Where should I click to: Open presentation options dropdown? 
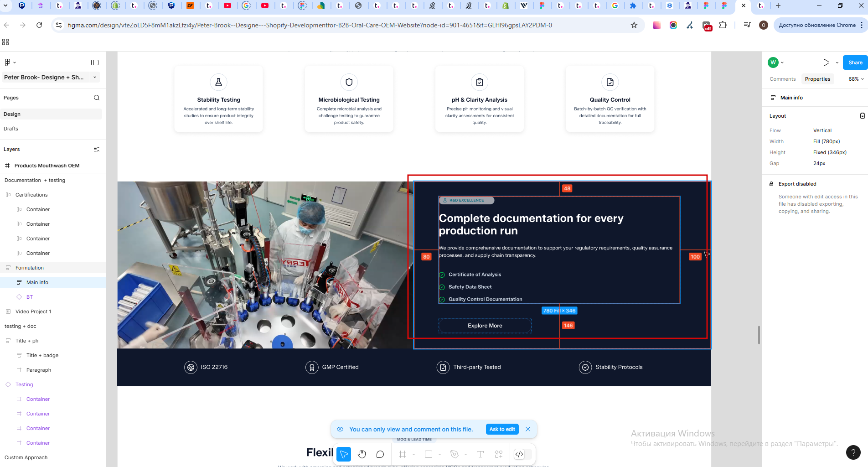[x=837, y=62]
